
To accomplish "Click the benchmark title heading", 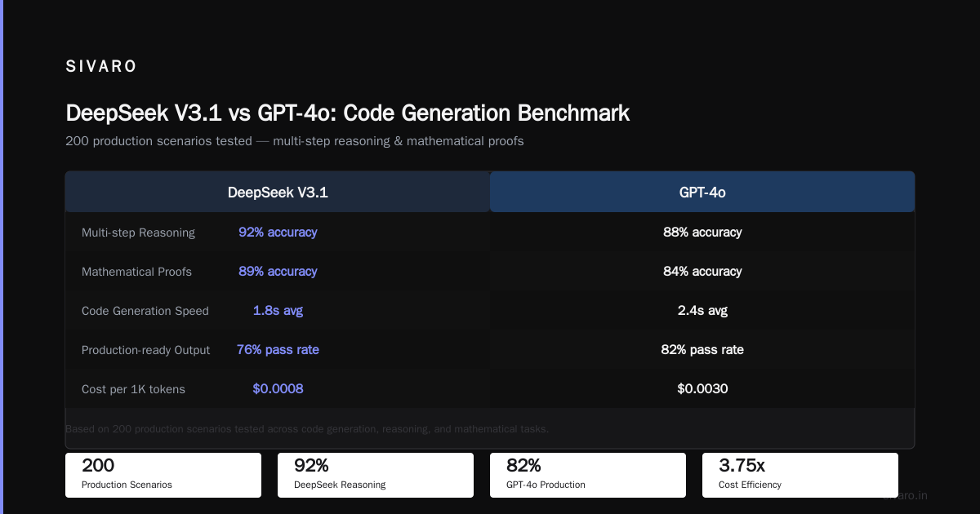I will click(348, 113).
